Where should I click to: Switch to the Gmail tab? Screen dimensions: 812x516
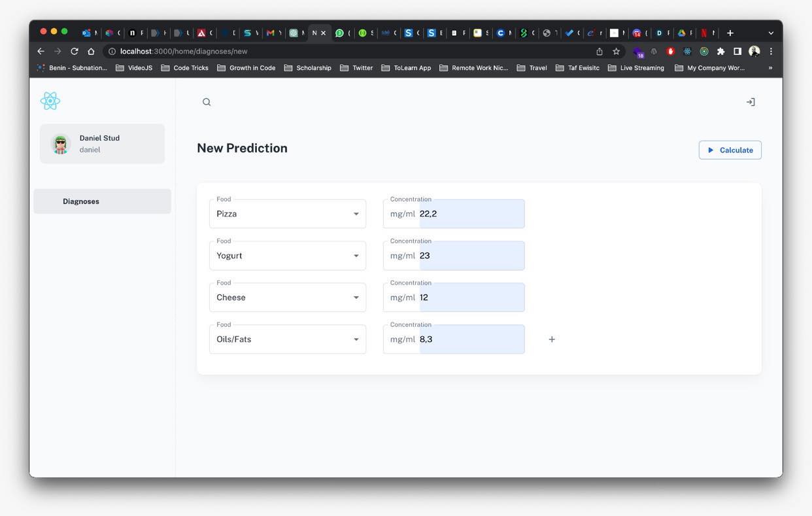[273, 33]
